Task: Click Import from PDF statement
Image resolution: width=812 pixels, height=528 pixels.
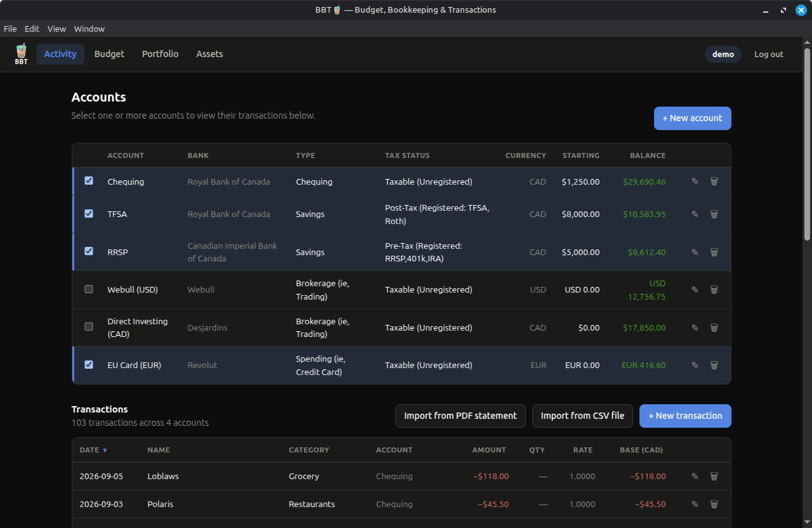Action: click(461, 416)
